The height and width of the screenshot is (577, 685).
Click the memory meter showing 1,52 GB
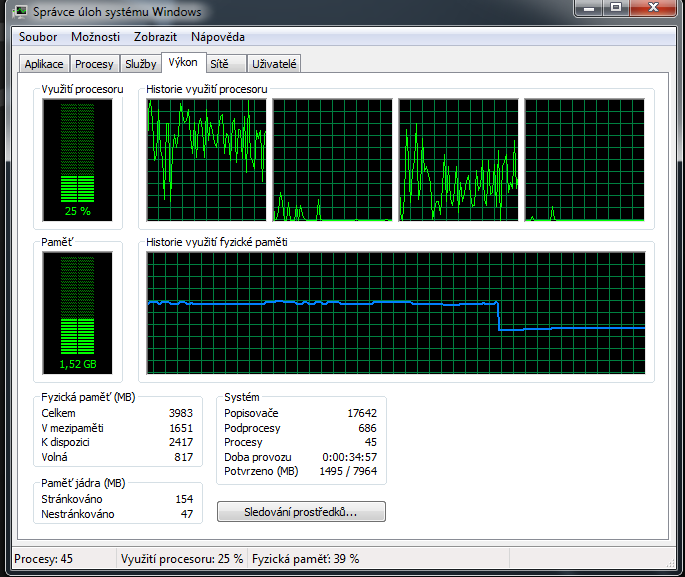click(77, 313)
